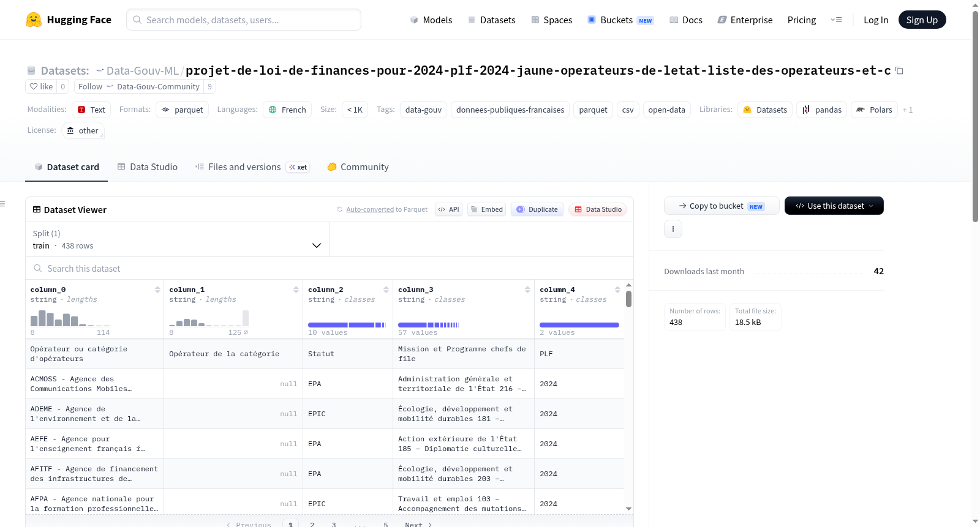Go to Spaces in the top navigation
980x527 pixels.
pos(552,20)
